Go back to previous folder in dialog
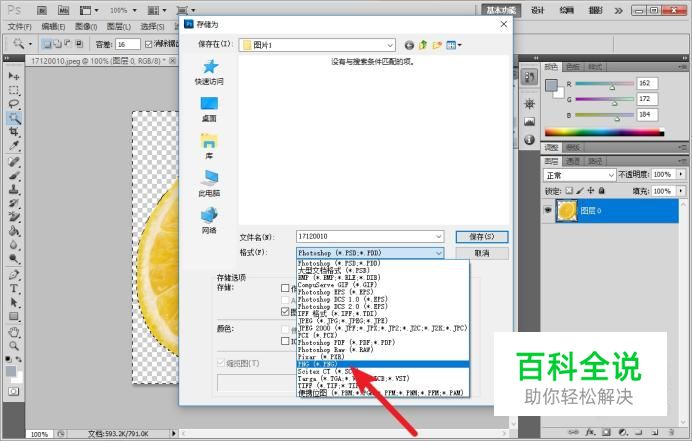The width and height of the screenshot is (692, 441). pos(409,45)
